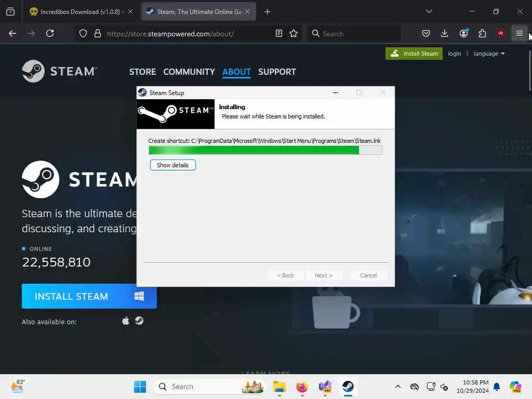This screenshot has width=532, height=399.
Task: Open the extensions puzzle icon
Action: pyautogui.click(x=482, y=33)
